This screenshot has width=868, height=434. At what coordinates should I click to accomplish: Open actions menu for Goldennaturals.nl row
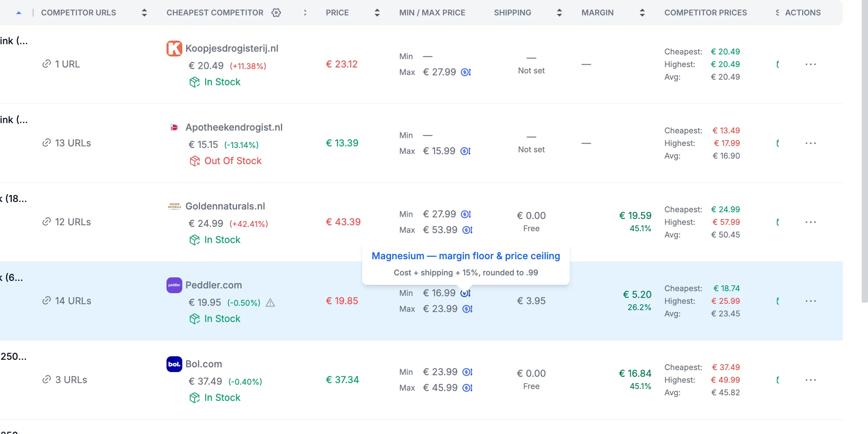[x=810, y=222]
